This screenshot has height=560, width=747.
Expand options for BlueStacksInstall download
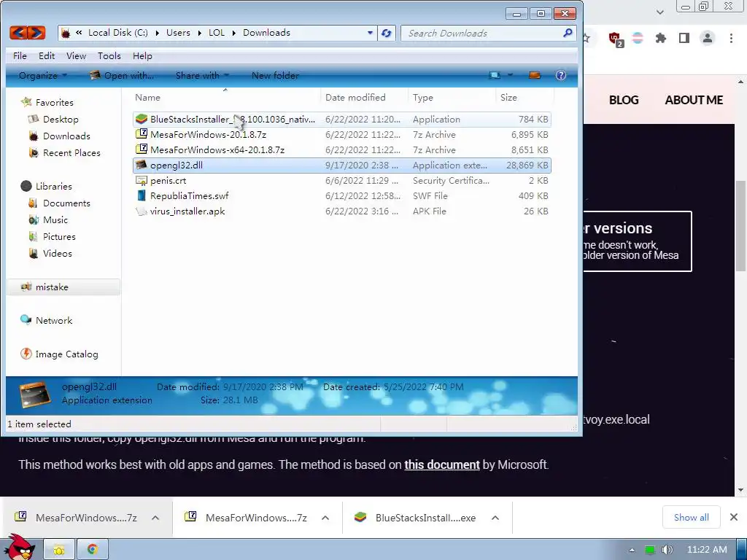pos(495,518)
